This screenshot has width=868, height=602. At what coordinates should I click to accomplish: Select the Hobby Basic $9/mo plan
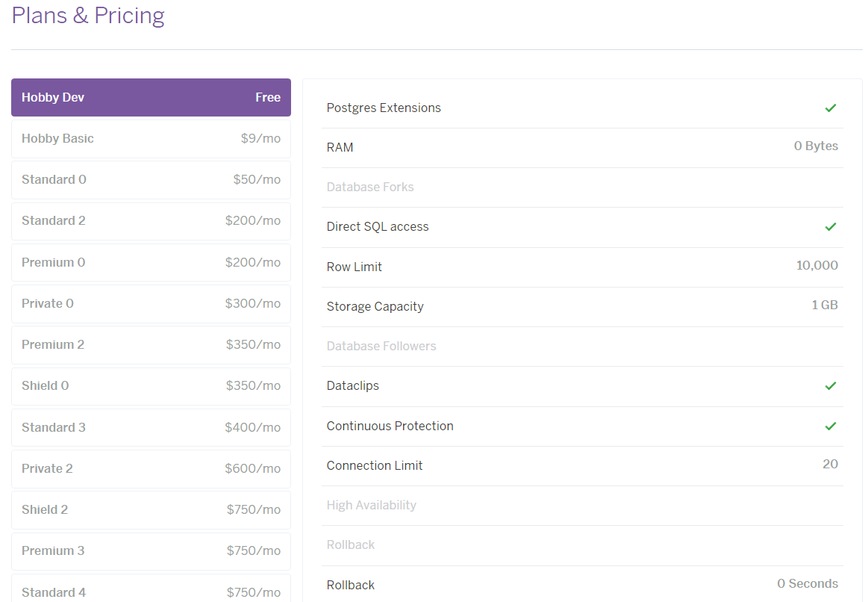coord(151,138)
